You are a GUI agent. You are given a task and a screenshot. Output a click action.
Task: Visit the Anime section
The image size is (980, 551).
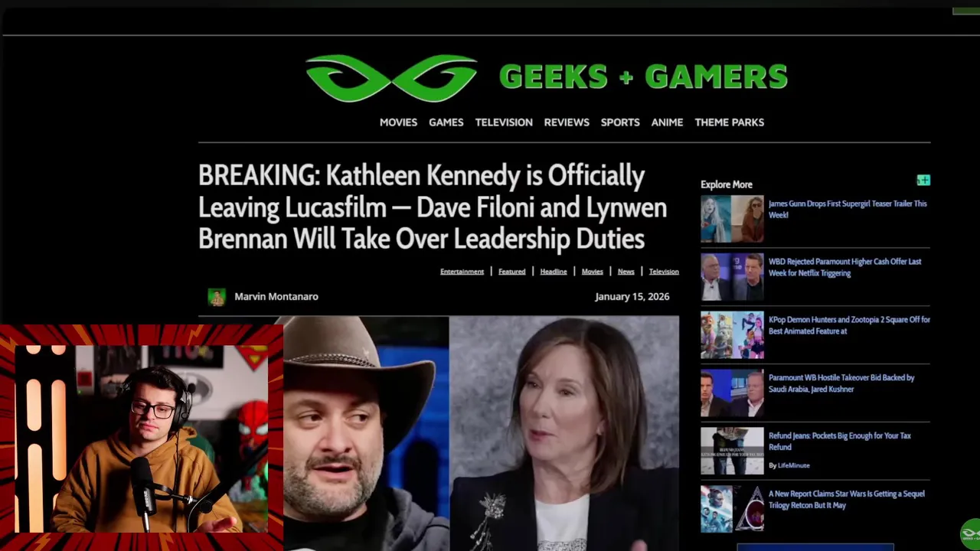(667, 122)
